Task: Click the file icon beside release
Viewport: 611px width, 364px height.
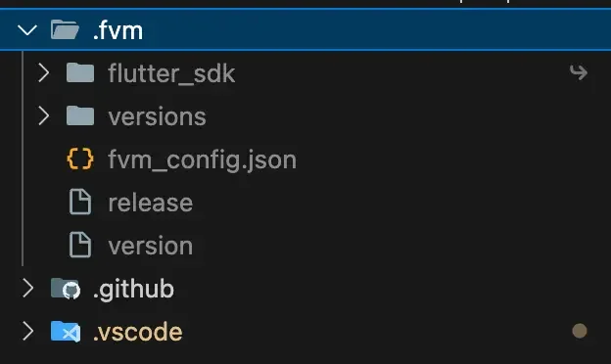Action: (x=80, y=202)
